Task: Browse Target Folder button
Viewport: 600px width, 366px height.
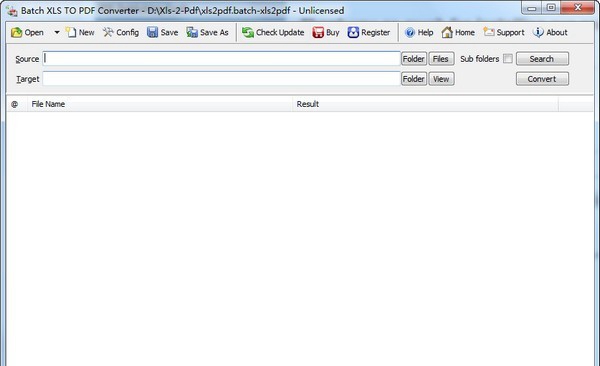Action: point(414,79)
